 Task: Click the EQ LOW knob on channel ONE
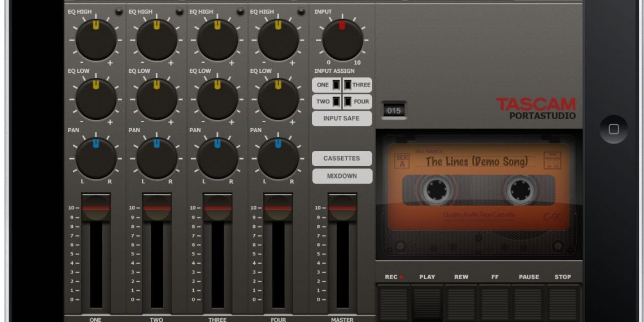(x=96, y=99)
